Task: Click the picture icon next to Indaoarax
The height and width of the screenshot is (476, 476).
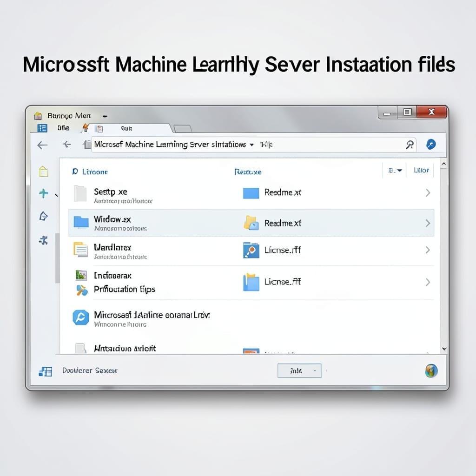Action: [x=81, y=275]
